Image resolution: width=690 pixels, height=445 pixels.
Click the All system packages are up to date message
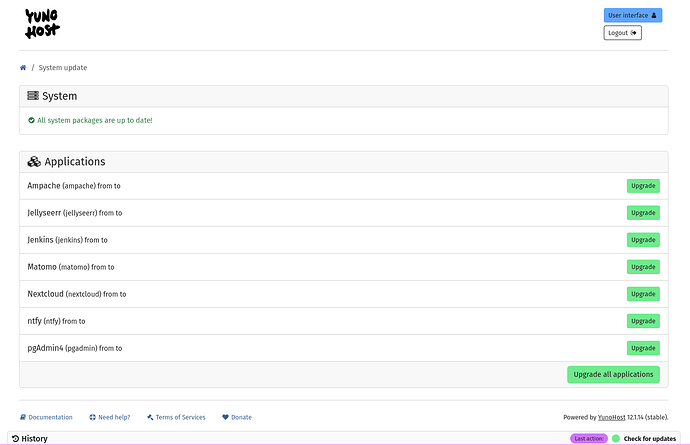tap(95, 120)
